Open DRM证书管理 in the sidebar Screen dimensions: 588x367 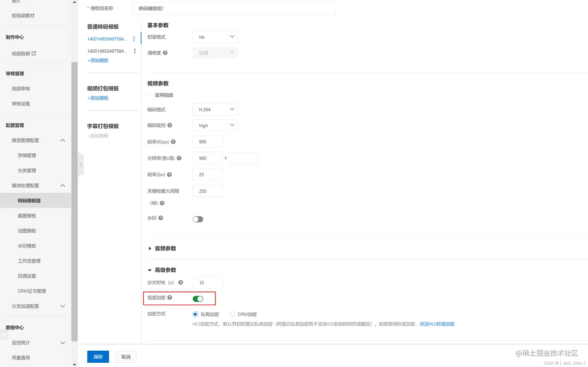point(32,291)
